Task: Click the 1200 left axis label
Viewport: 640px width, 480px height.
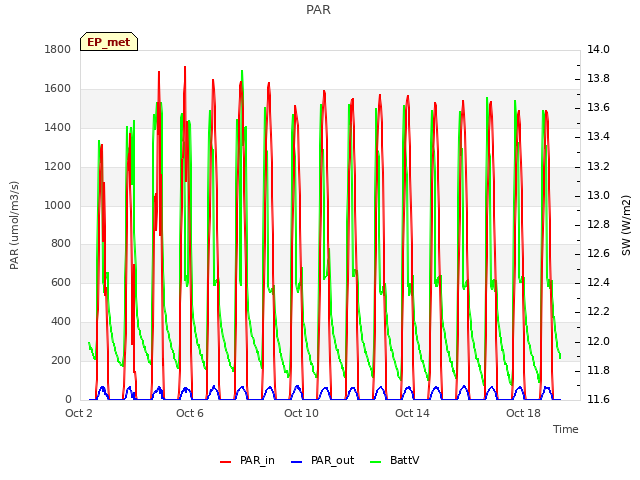Action: (58, 167)
